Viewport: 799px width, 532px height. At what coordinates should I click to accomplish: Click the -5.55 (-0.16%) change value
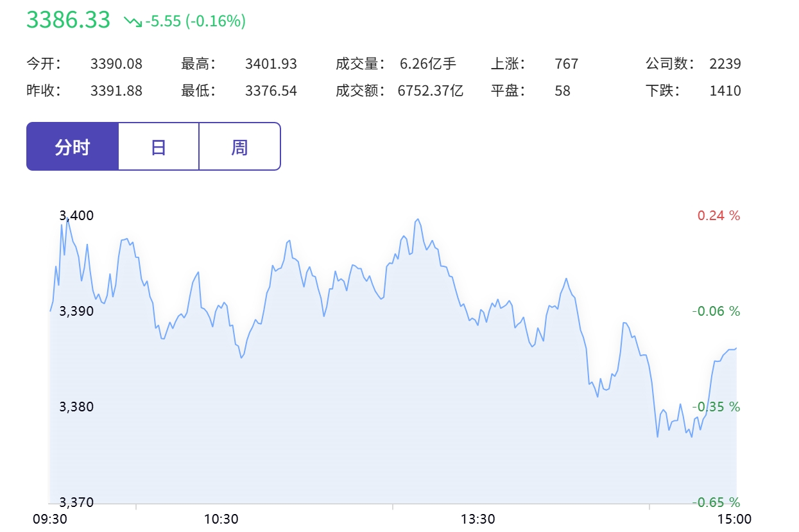pos(196,21)
